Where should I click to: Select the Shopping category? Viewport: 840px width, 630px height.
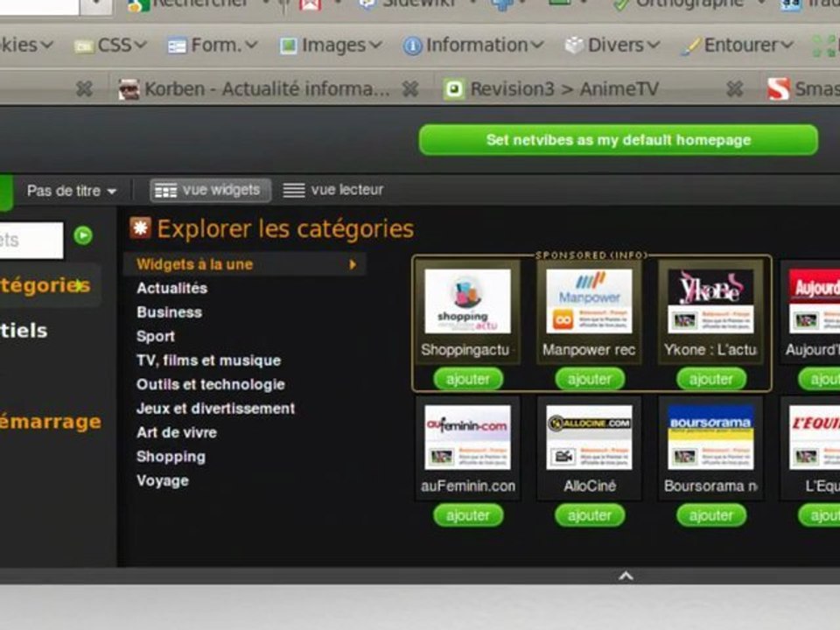pos(171,457)
